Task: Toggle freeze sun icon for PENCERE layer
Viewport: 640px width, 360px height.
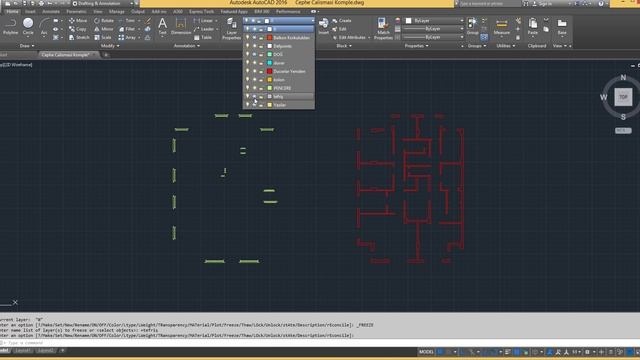Action: (x=254, y=88)
